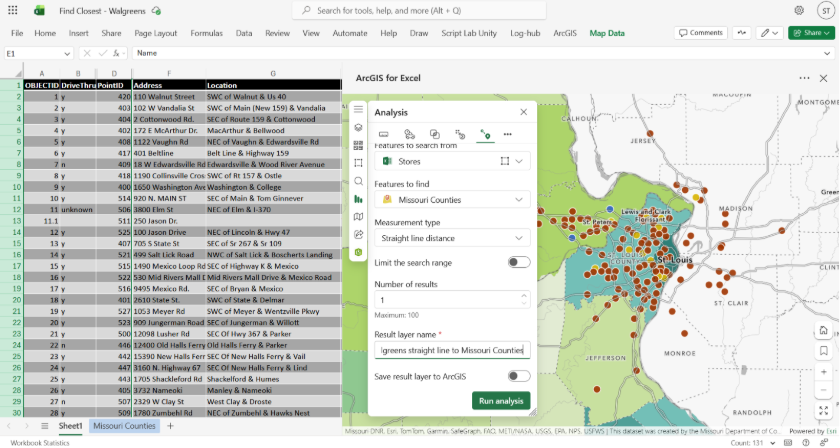840x448 pixels.
Task: Open the Comments pane button
Action: pos(701,33)
